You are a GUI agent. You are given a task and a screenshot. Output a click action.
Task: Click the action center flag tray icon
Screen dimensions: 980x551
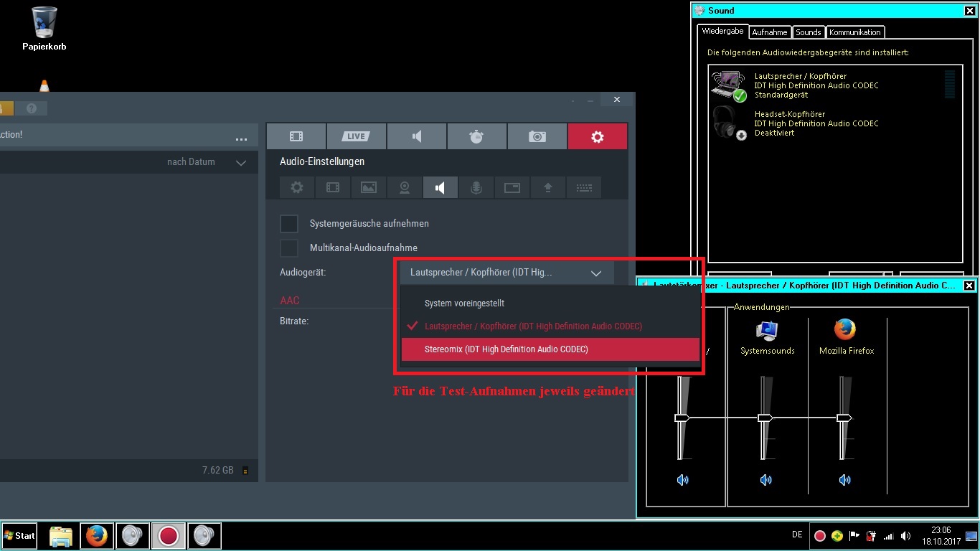pos(854,536)
